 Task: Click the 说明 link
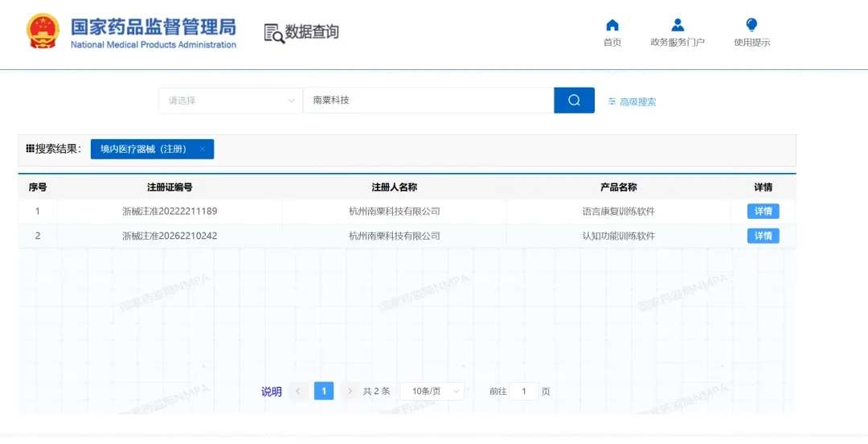coord(272,392)
